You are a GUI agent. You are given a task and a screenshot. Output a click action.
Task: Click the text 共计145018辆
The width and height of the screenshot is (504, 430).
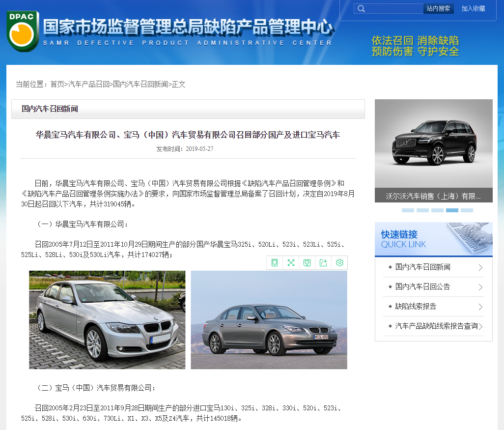[x=217, y=418]
